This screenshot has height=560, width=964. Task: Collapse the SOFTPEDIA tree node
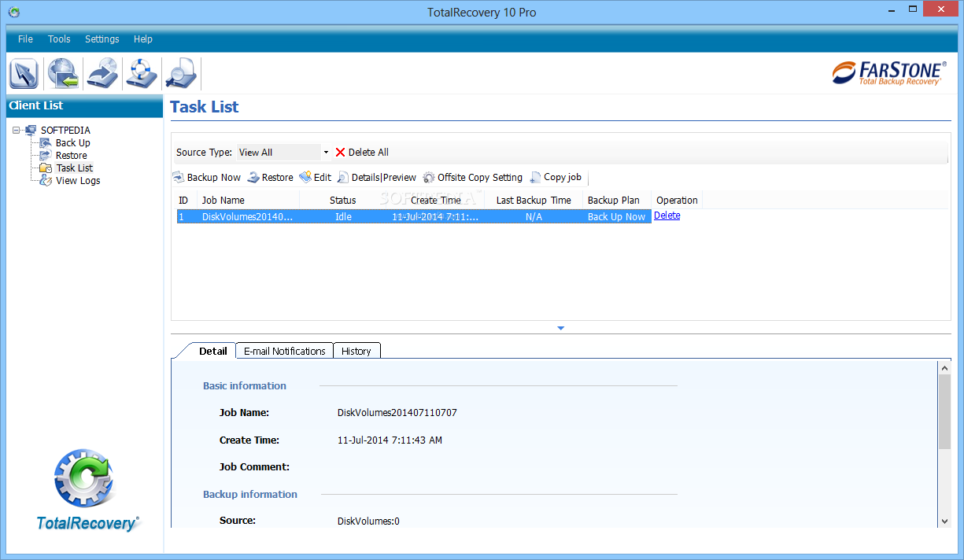[x=17, y=130]
